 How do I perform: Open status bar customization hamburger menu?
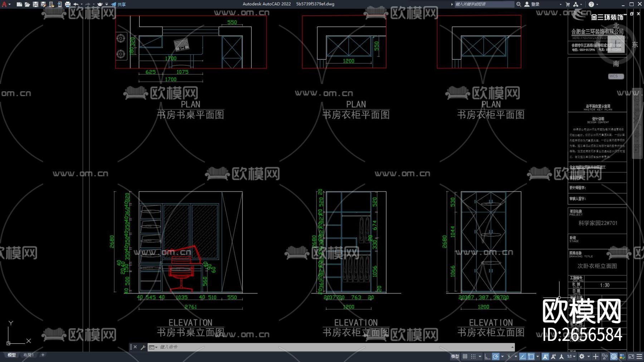(x=639, y=356)
